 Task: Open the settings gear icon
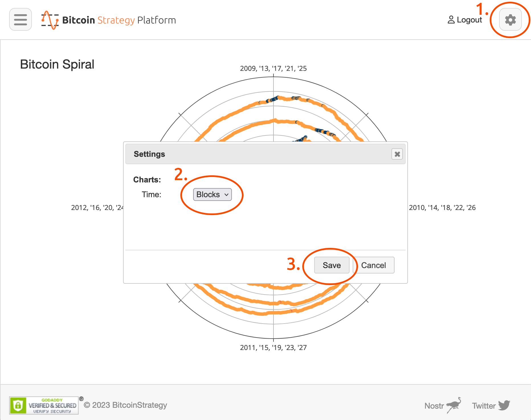510,20
